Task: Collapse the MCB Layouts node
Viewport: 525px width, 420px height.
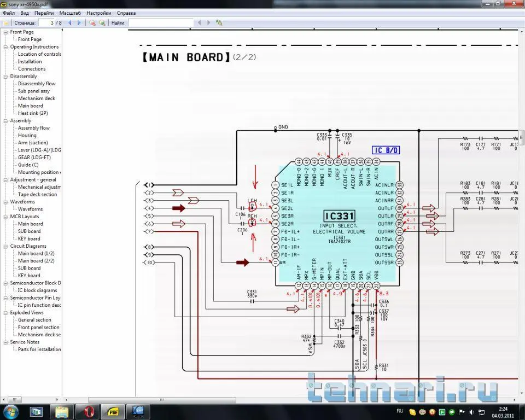Action: pyautogui.click(x=5, y=217)
